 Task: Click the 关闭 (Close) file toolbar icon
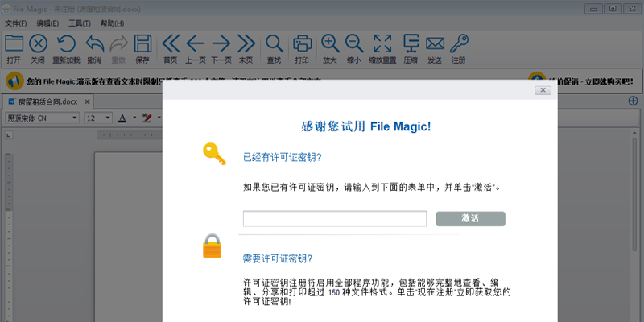[38, 43]
